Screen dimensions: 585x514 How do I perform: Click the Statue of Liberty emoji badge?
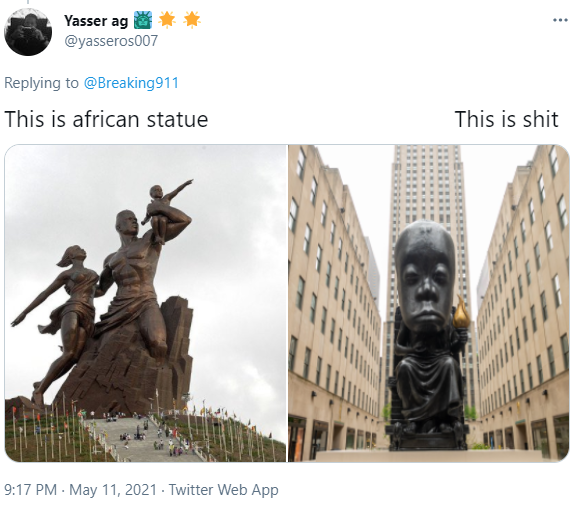click(143, 20)
